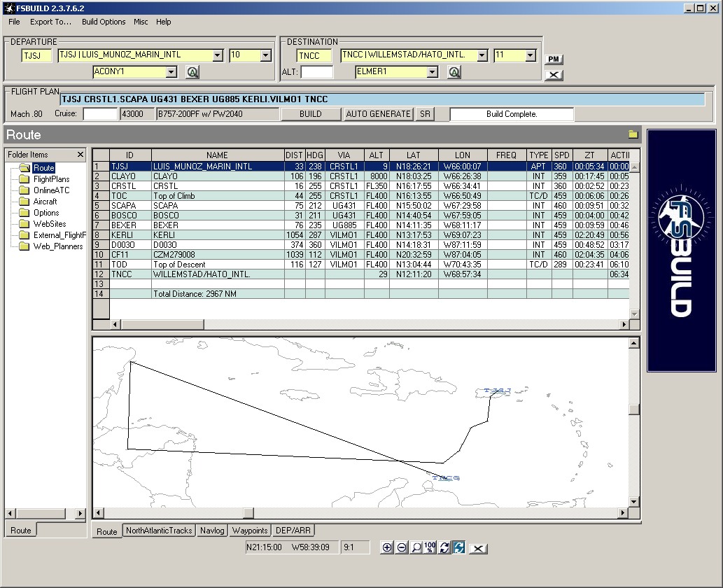Click the X clear button under PM
This screenshot has height=588, width=723.
click(554, 75)
